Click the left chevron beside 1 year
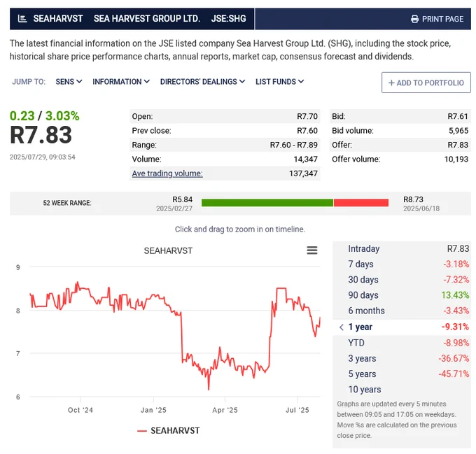 [x=342, y=327]
